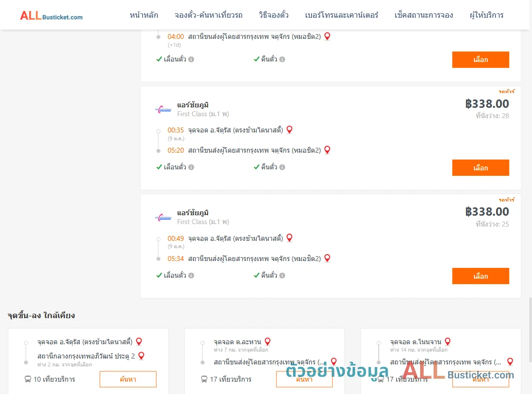The image size is (532, 394).
Task: Click info icon beside เลื่อนตั๋ว in top card
Action: (191, 60)
